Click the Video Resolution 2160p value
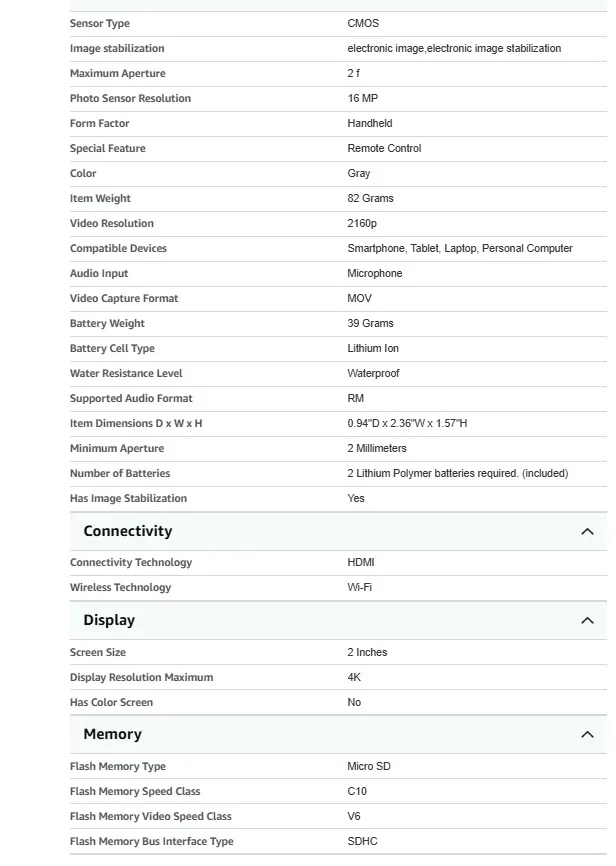This screenshot has height=866, width=616. 362,223
